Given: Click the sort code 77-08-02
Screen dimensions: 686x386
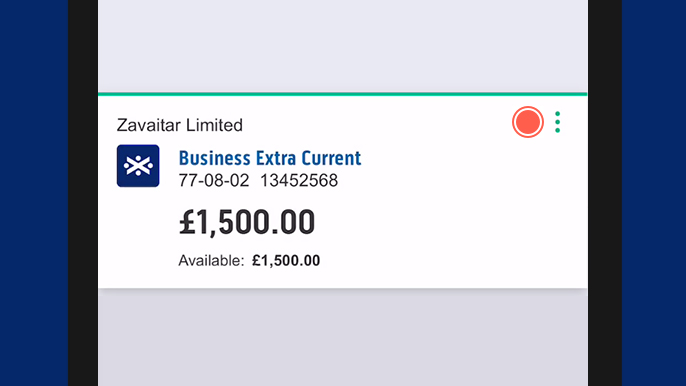Looking at the screenshot, I should pos(214,180).
